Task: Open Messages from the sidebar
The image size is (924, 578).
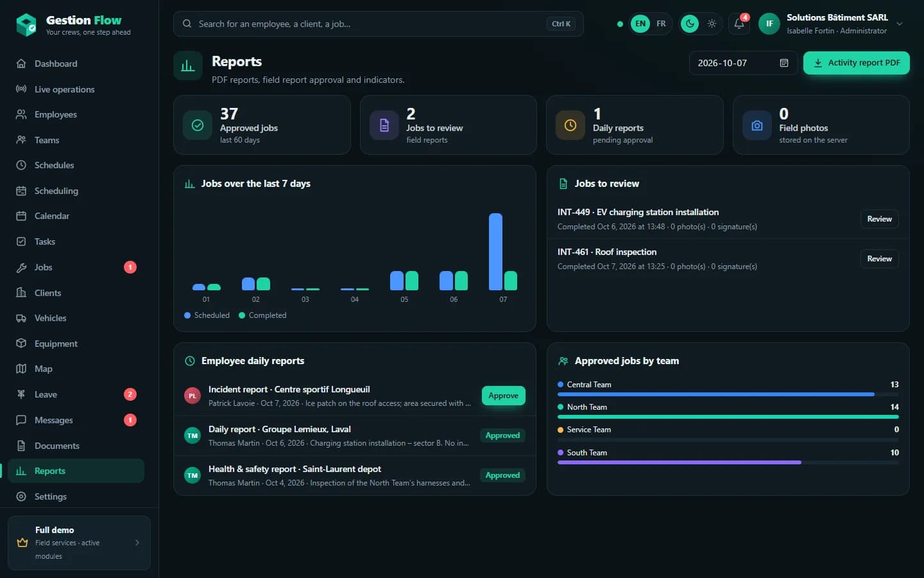Action: pos(76,420)
